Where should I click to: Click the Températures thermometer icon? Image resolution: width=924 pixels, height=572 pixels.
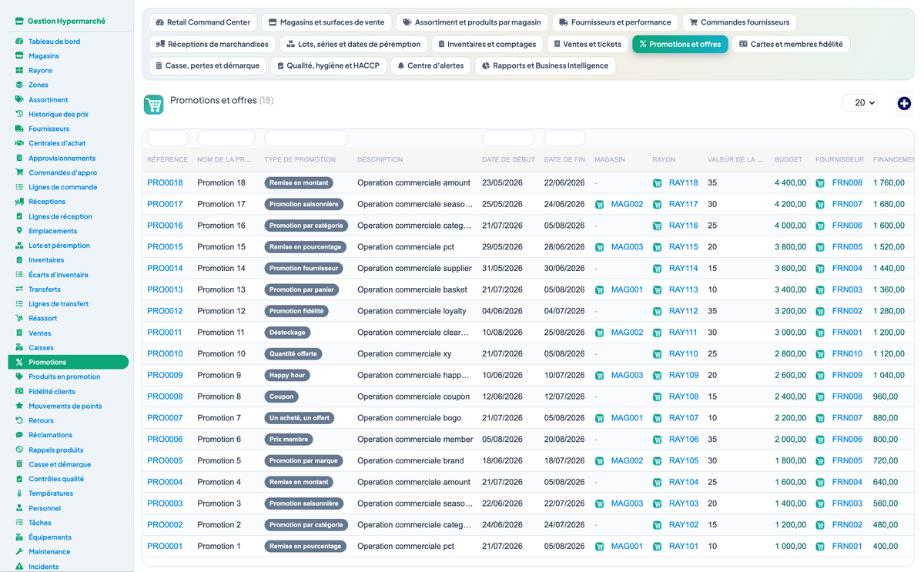[19, 493]
